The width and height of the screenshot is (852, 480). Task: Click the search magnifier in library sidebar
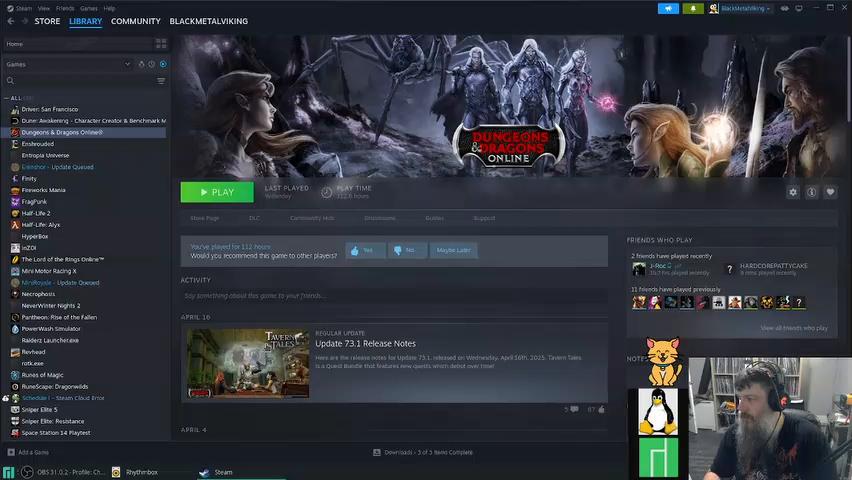point(10,80)
